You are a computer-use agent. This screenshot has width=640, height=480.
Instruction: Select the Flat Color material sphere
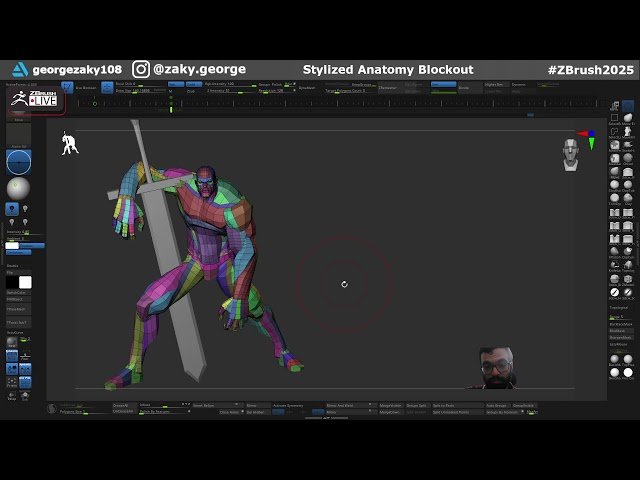(628, 372)
